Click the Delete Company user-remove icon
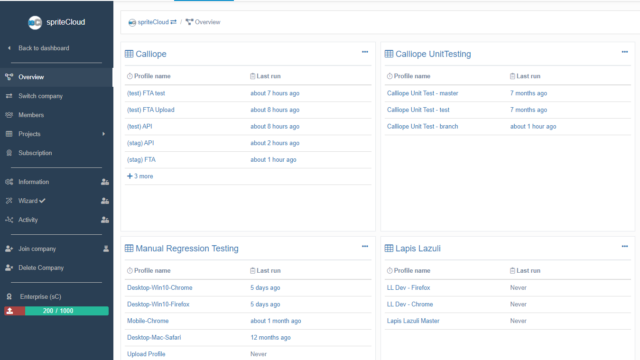This screenshot has width=640, height=360. point(9,268)
